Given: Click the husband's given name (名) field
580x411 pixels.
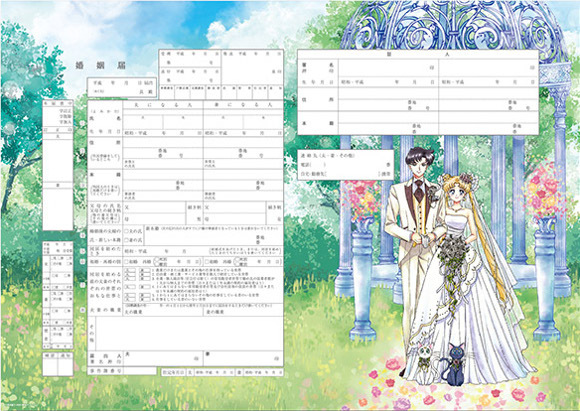Looking at the screenshot, I should coord(183,123).
